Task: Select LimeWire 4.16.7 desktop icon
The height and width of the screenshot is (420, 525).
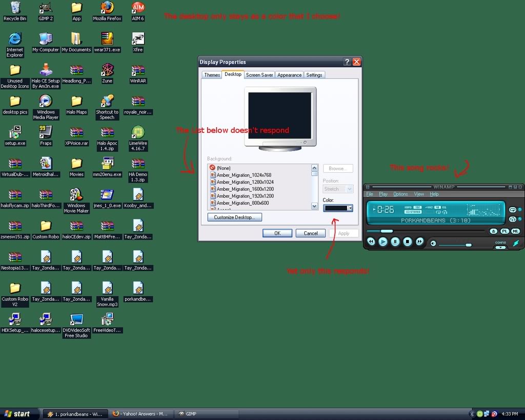Action: pos(138,138)
